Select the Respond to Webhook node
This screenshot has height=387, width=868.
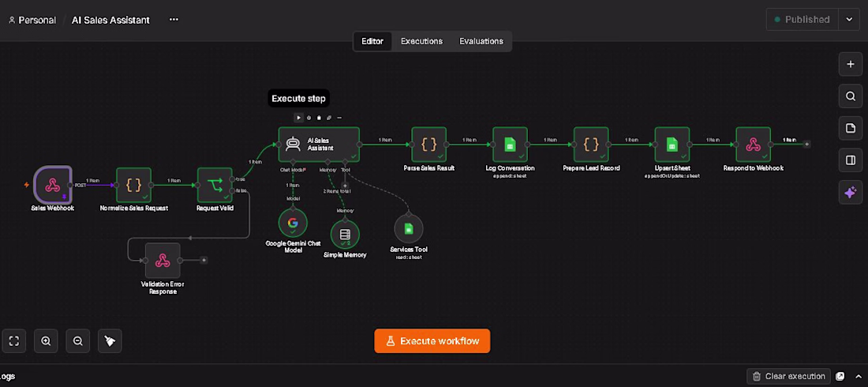click(753, 145)
